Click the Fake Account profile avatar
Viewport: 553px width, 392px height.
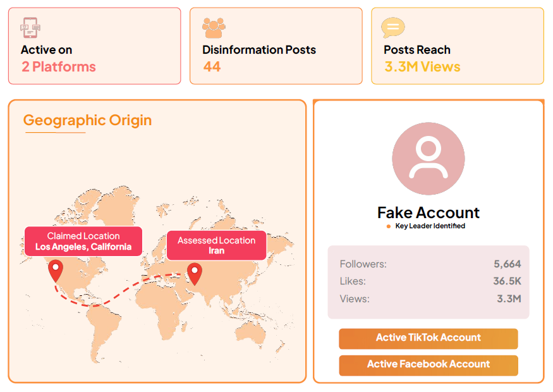[428, 158]
